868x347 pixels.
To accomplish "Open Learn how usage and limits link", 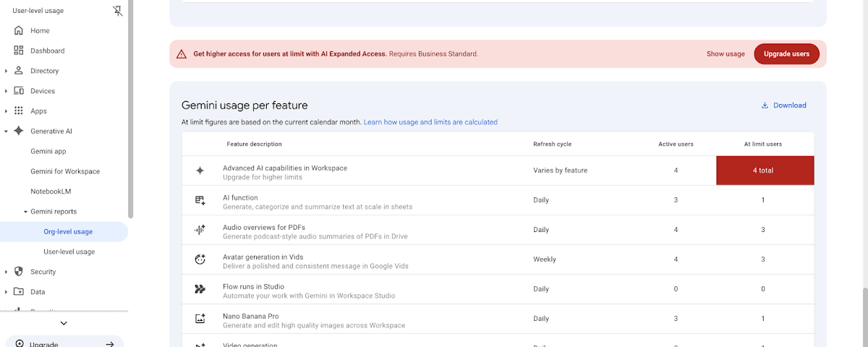I will point(430,122).
